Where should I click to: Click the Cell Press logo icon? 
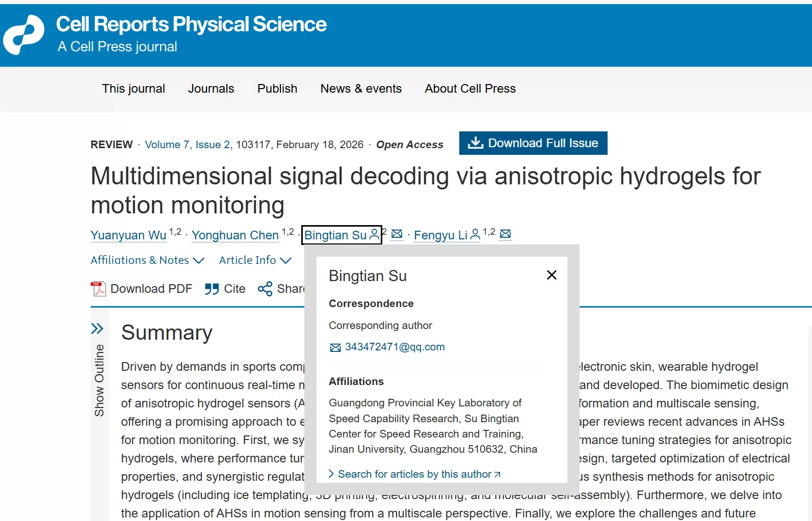[x=24, y=35]
